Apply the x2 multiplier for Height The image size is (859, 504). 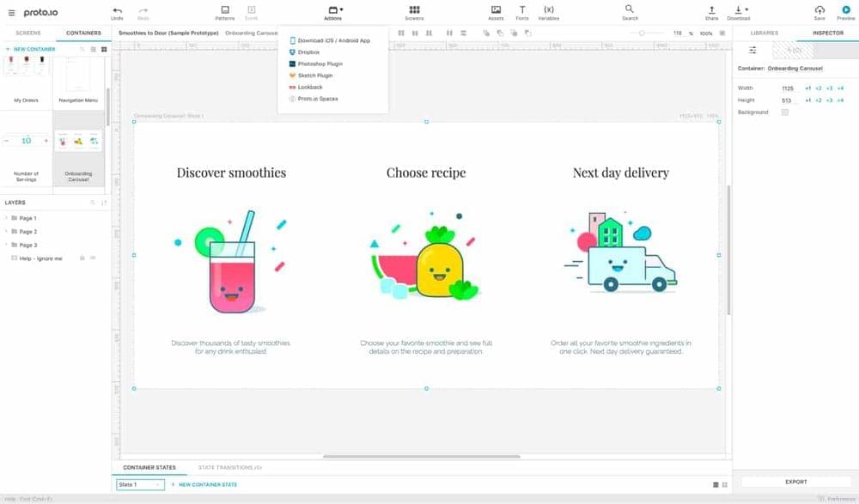[819, 100]
